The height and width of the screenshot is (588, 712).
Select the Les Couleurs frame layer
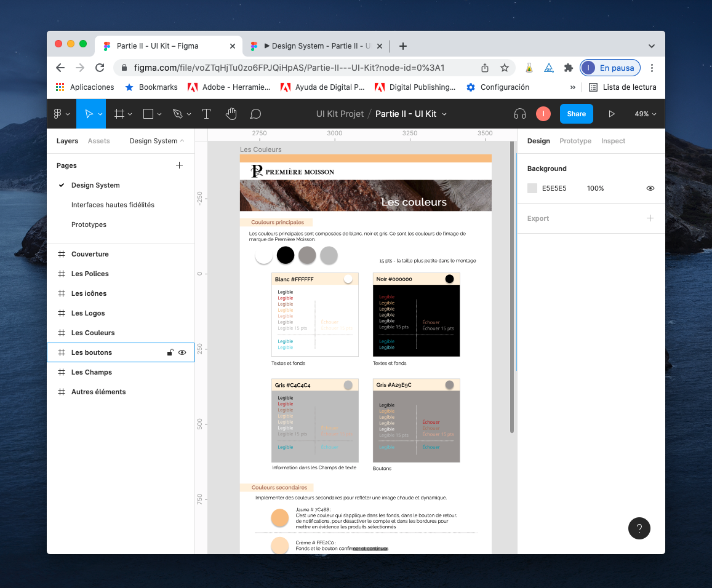[x=93, y=333]
